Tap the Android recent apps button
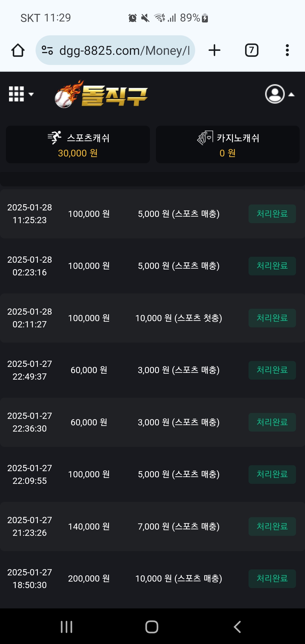This screenshot has height=644, width=305. (x=67, y=627)
